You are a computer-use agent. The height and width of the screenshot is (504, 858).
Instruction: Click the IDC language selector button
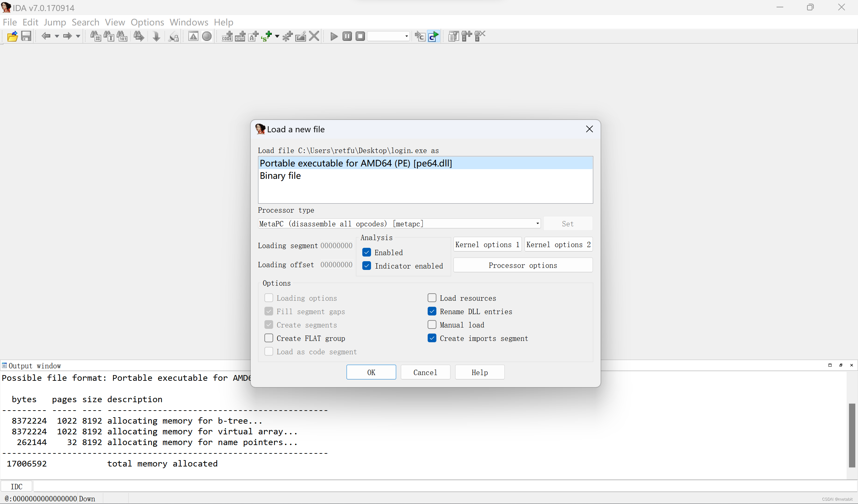pos(16,486)
